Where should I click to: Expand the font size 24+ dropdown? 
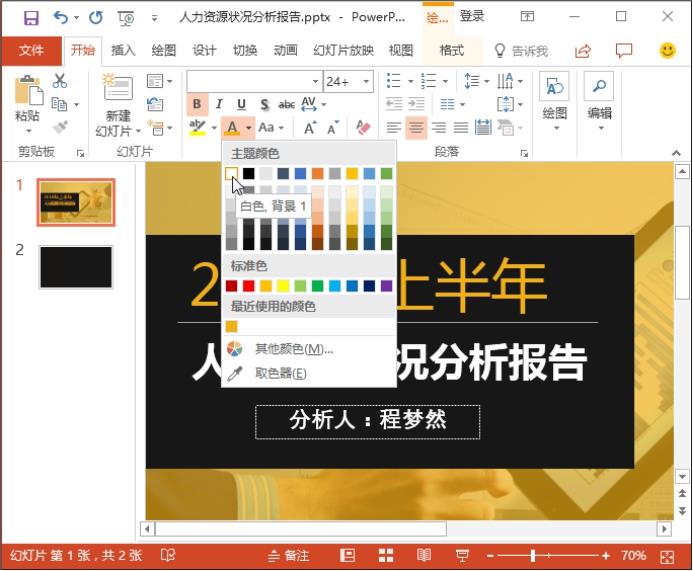367,81
